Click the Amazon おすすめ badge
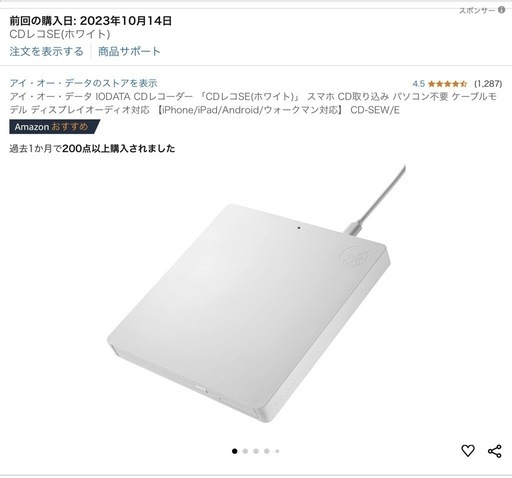 point(54,127)
